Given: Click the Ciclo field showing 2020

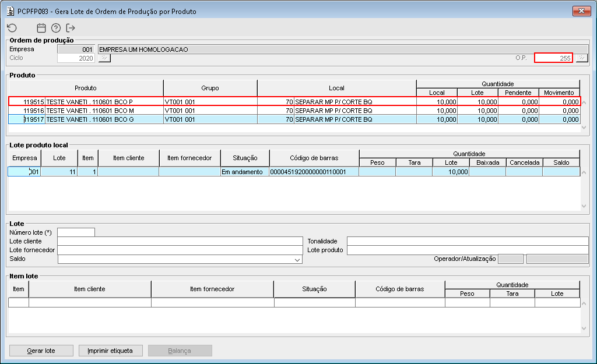Looking at the screenshot, I should pyautogui.click(x=76, y=58).
